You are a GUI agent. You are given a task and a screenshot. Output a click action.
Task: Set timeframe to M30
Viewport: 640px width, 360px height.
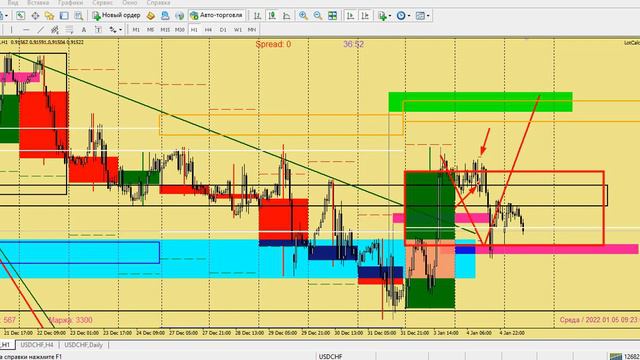click(x=180, y=30)
